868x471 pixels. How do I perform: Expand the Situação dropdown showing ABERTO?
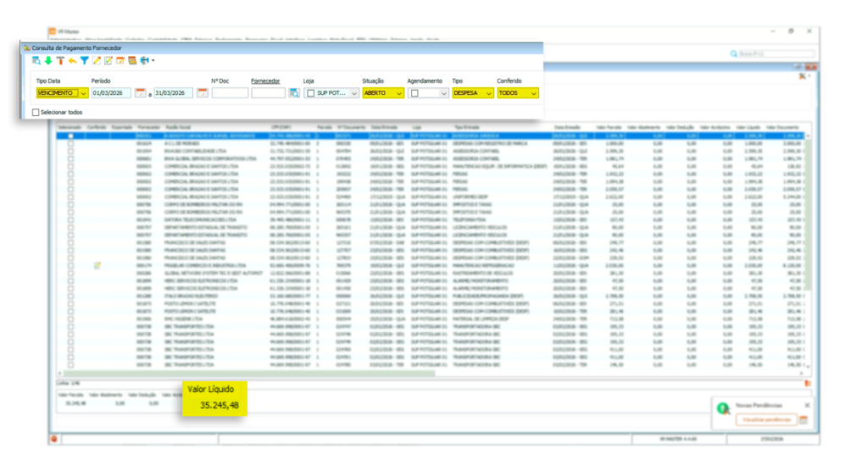pos(398,93)
